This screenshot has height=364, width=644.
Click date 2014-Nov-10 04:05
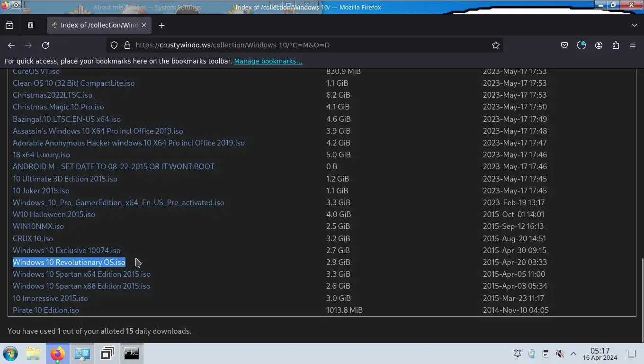pyautogui.click(x=516, y=310)
